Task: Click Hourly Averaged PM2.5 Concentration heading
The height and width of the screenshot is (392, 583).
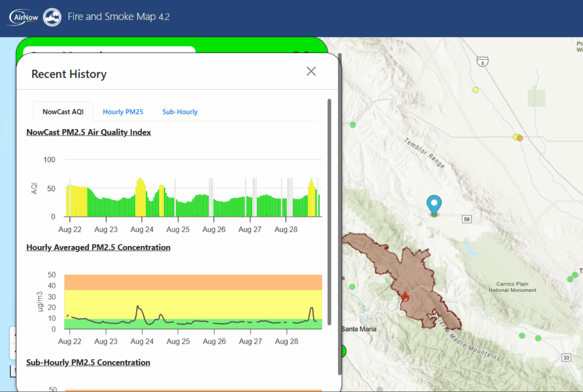Action: pyautogui.click(x=98, y=247)
